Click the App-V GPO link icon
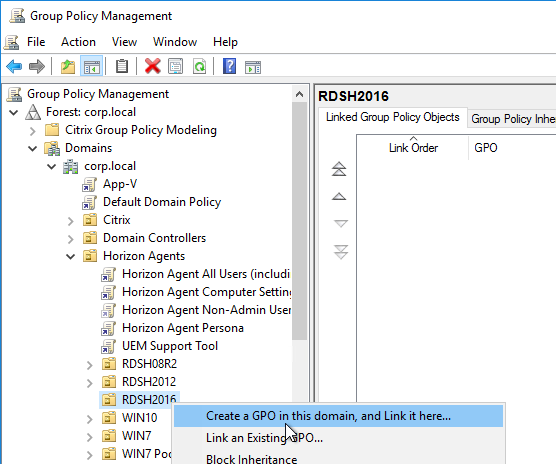The height and width of the screenshot is (464, 556). (89, 184)
